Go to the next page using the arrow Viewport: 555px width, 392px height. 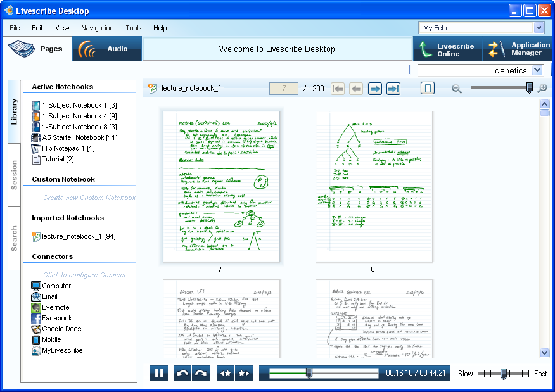(375, 89)
